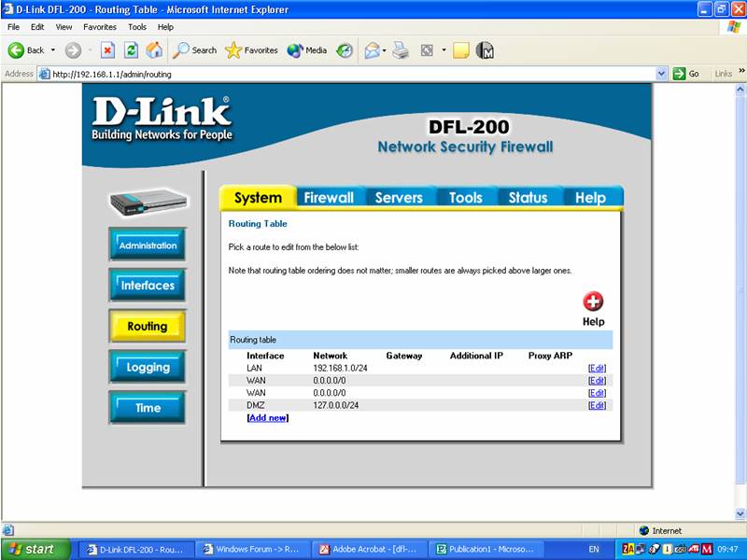Click the Mail envelope icon
The width and height of the screenshot is (747, 560).
(x=372, y=50)
